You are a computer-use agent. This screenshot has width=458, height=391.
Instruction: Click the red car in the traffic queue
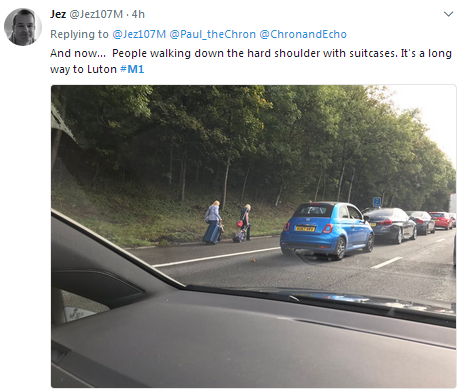click(x=441, y=220)
